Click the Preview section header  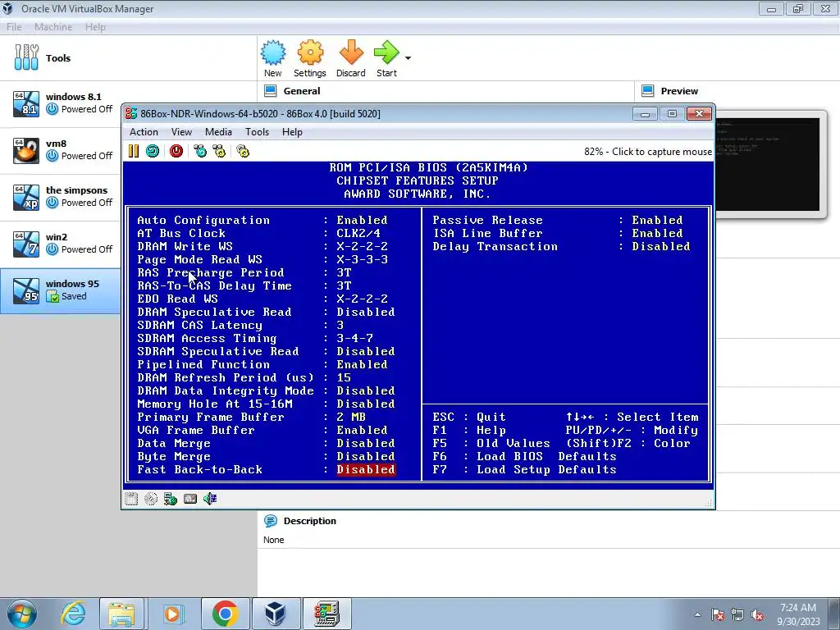[679, 91]
